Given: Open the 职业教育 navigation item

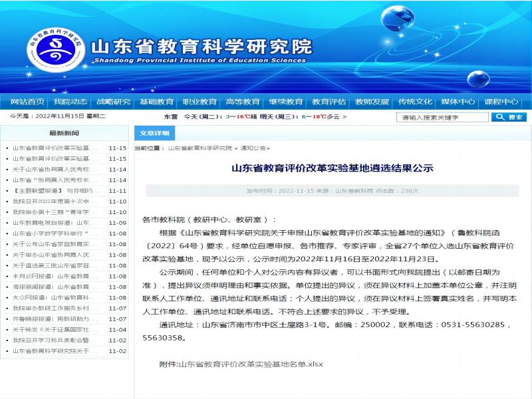Looking at the screenshot, I should 200,102.
